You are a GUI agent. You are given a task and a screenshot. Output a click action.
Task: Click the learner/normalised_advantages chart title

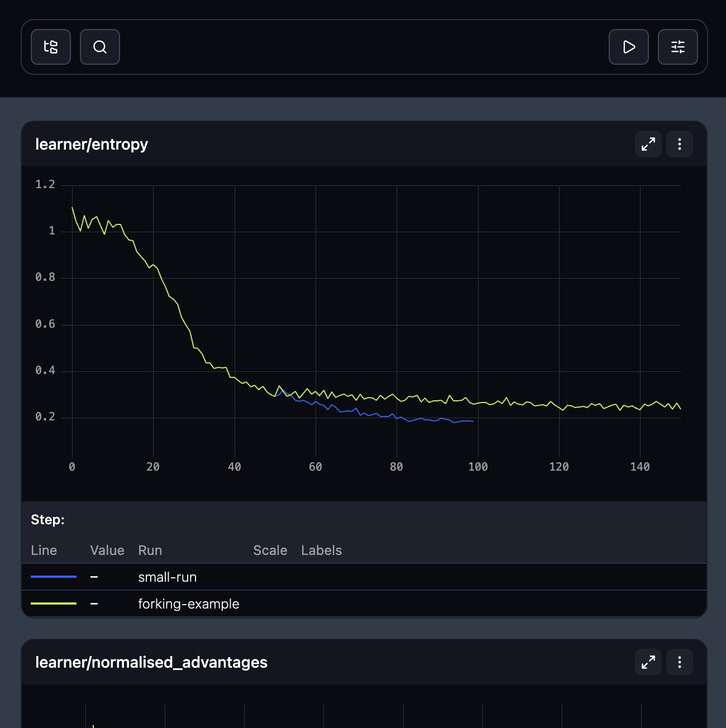click(x=151, y=663)
